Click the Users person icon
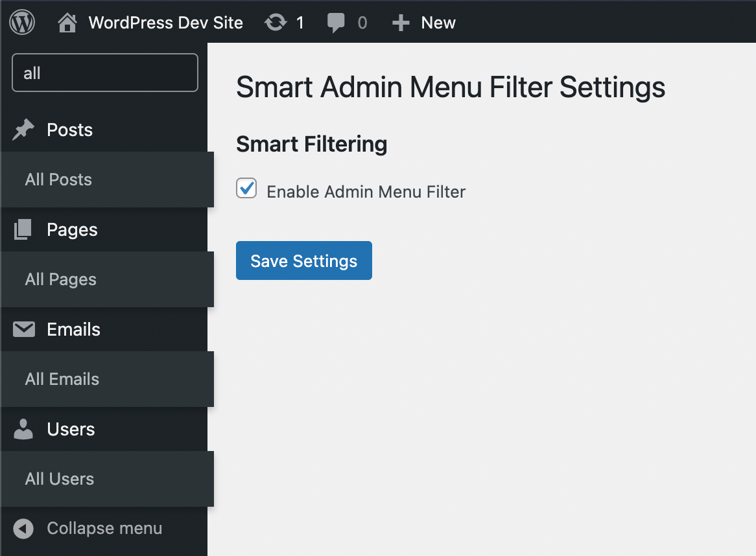 [23, 429]
